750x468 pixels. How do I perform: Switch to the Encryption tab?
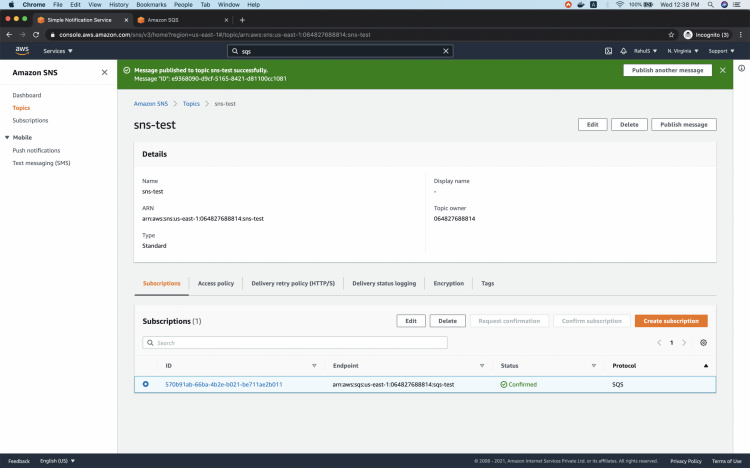[448, 283]
